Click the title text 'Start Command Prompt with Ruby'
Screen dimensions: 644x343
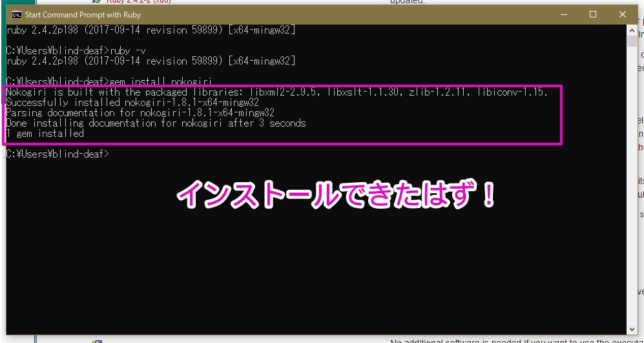[x=83, y=15]
